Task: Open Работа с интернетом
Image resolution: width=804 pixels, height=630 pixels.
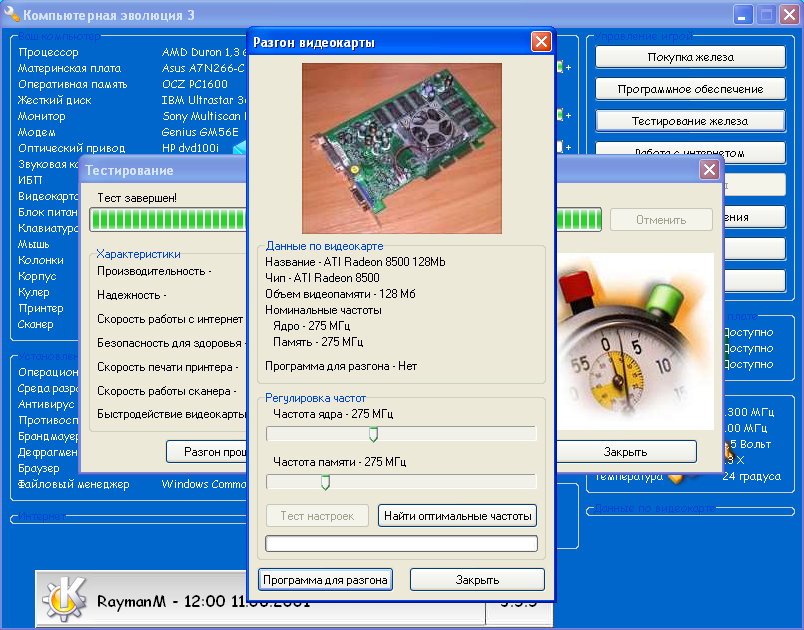Action: tap(690, 153)
